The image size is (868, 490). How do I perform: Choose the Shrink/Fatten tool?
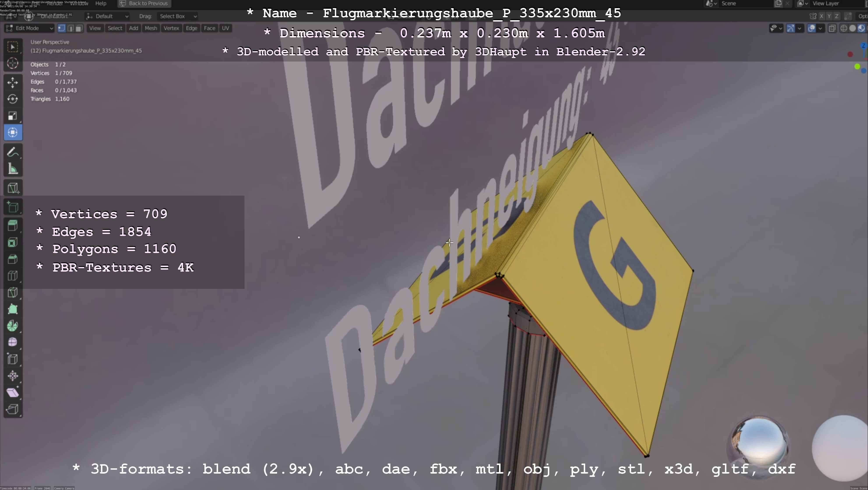click(13, 376)
